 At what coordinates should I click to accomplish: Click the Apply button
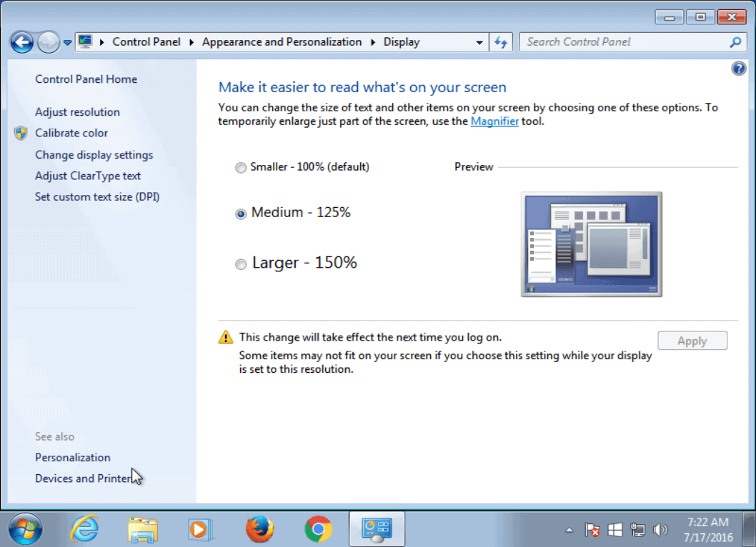pos(692,341)
